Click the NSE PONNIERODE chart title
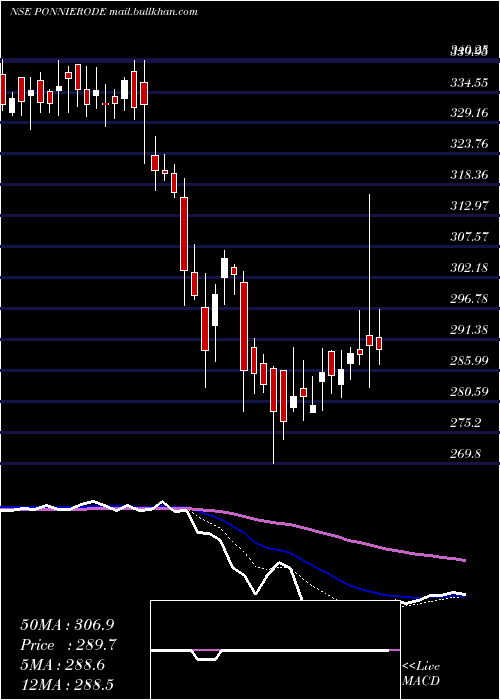The width and height of the screenshot is (500, 700). pyautogui.click(x=104, y=12)
